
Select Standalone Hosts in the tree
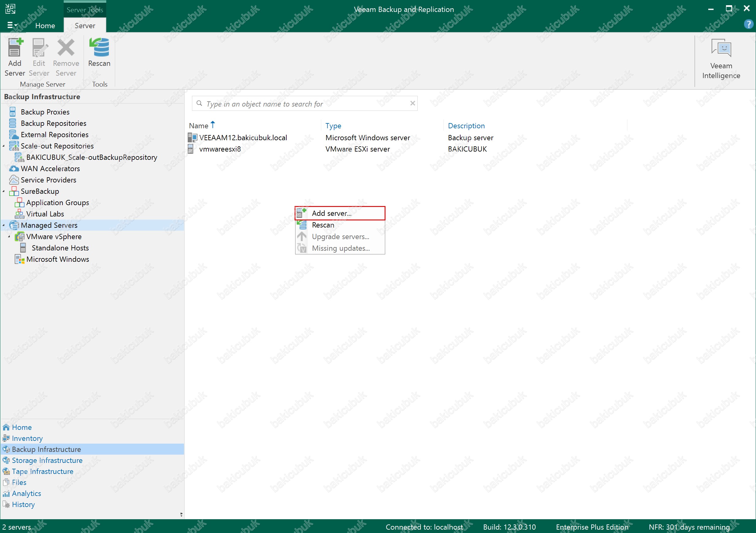click(x=60, y=248)
